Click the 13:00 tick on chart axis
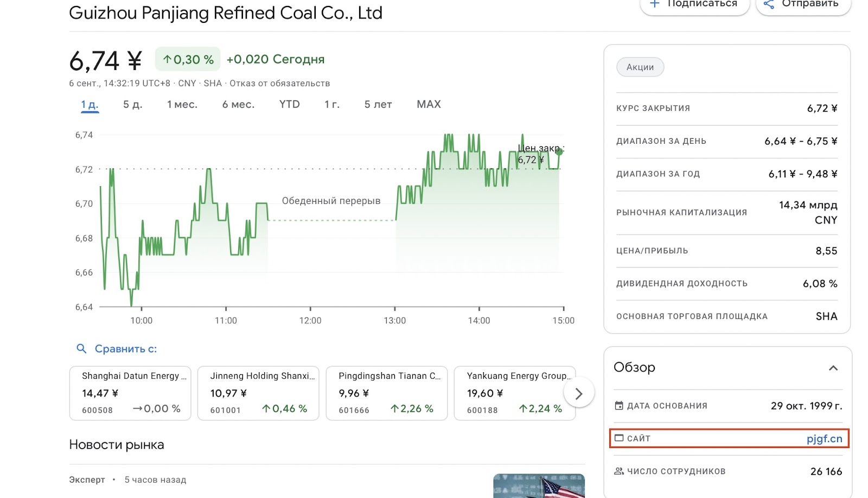Screen dimensions: 868x498 [394, 321]
